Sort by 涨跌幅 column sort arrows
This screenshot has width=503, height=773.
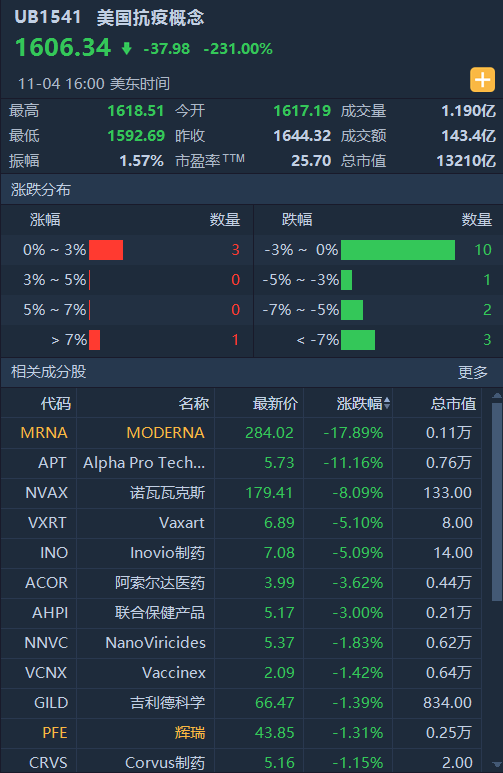pyautogui.click(x=387, y=404)
